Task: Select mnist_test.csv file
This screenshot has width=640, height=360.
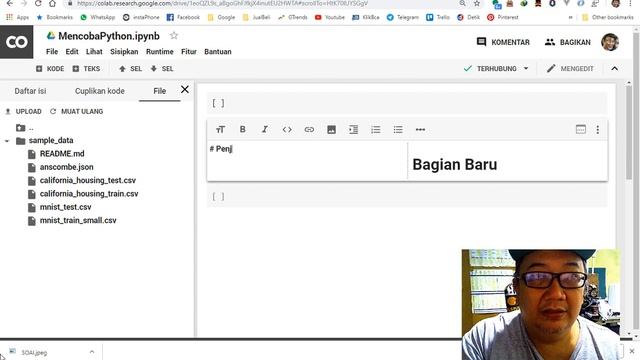Action: click(59, 207)
